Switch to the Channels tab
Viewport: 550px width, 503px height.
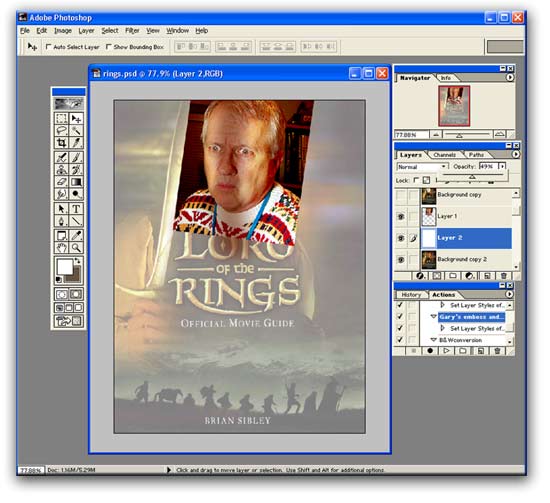[x=444, y=155]
